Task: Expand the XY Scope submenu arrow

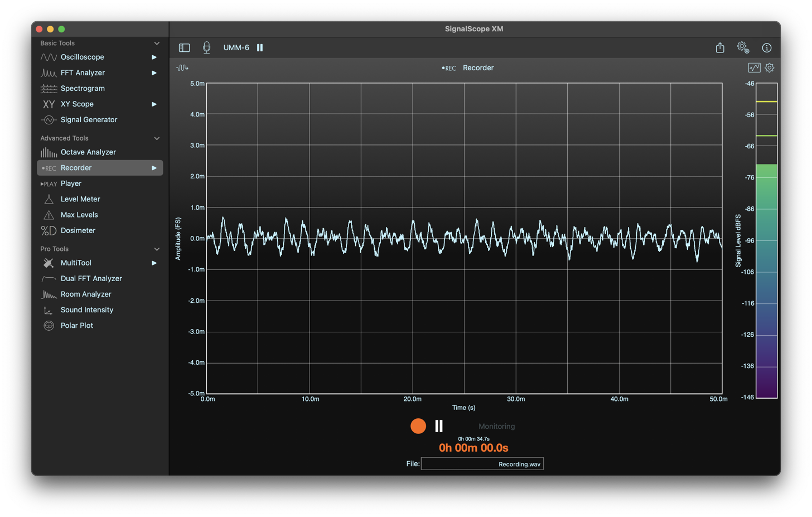Action: tap(154, 104)
